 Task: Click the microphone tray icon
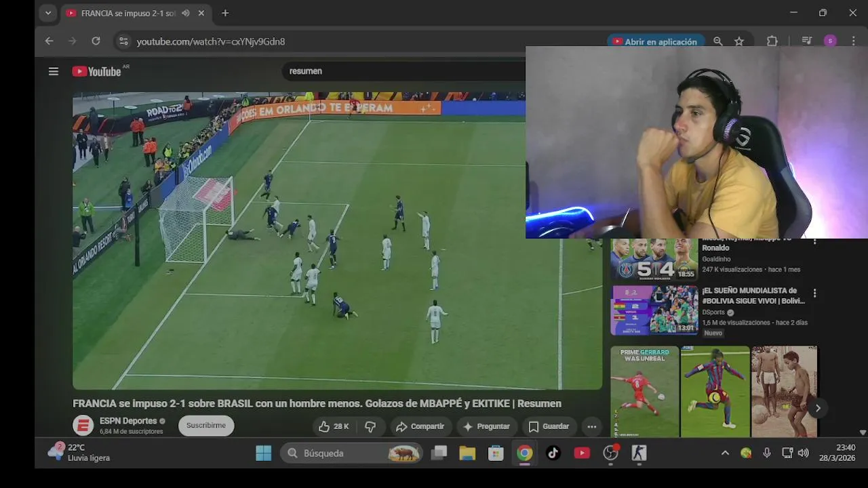tap(767, 453)
